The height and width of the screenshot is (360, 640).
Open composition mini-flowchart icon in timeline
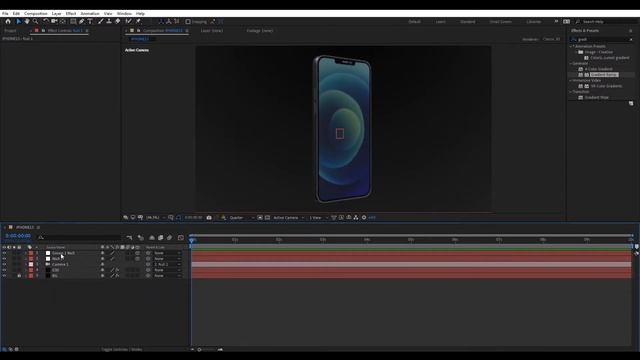[129, 238]
